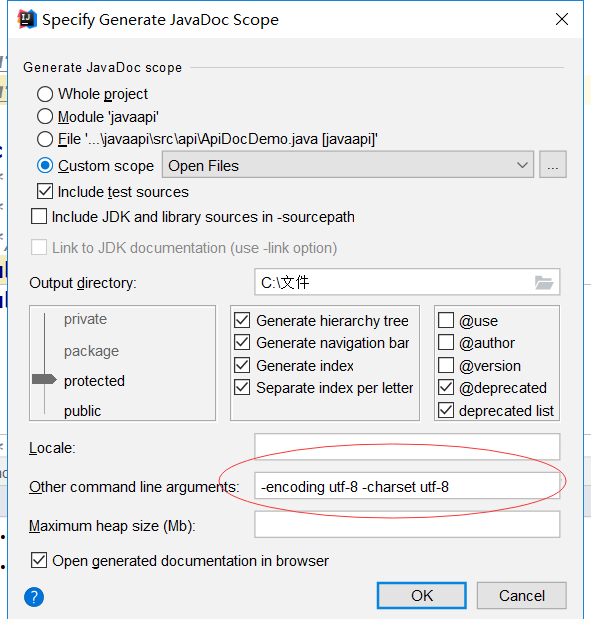Viewport: 591px width, 619px height.
Task: Choose the File ApiDocDemo.java scope radio
Action: pos(45,139)
